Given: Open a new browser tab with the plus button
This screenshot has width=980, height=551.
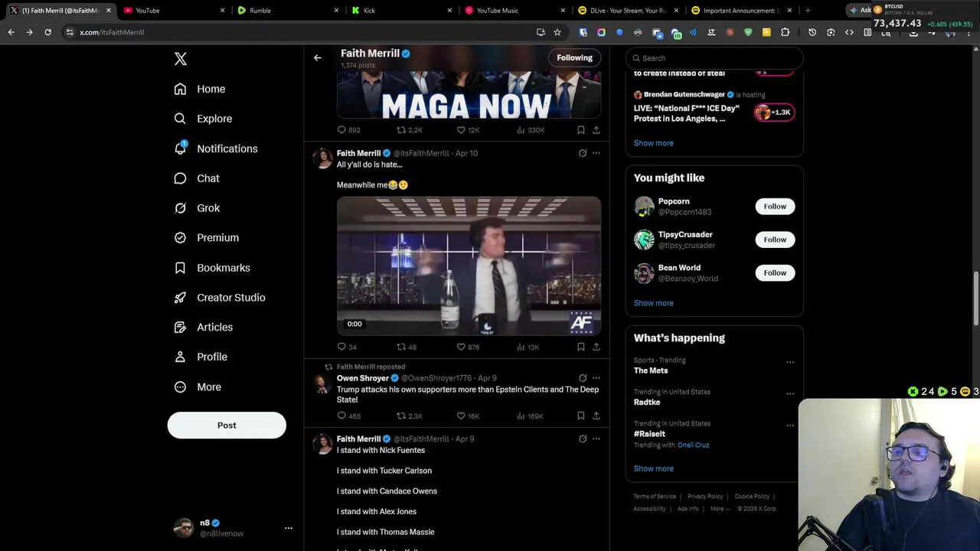Looking at the screenshot, I should [x=808, y=11].
